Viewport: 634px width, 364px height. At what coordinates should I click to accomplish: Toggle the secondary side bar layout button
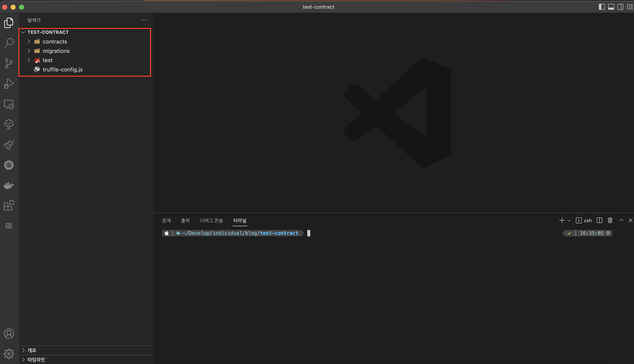620,7
